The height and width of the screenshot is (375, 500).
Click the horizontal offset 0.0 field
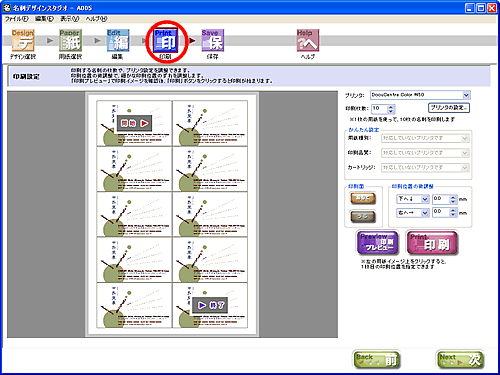click(441, 213)
